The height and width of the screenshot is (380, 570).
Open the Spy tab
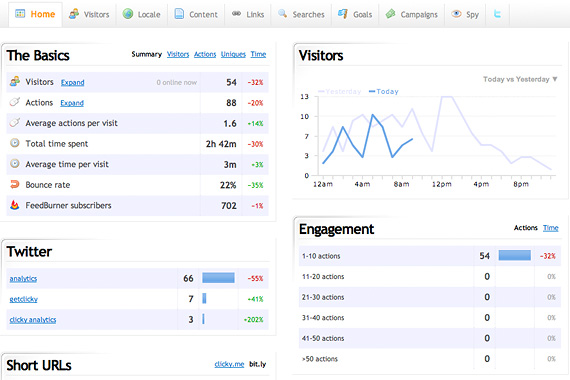coord(465,14)
